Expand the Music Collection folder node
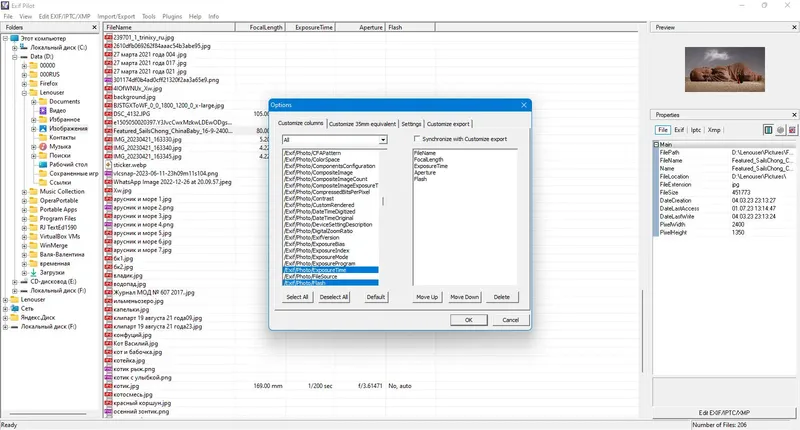The height and width of the screenshot is (430, 800). point(24,192)
